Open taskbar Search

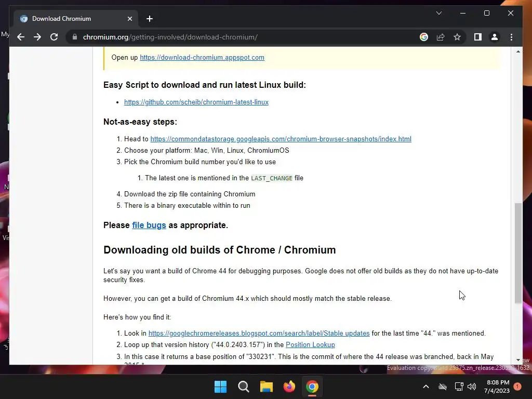tap(243, 387)
